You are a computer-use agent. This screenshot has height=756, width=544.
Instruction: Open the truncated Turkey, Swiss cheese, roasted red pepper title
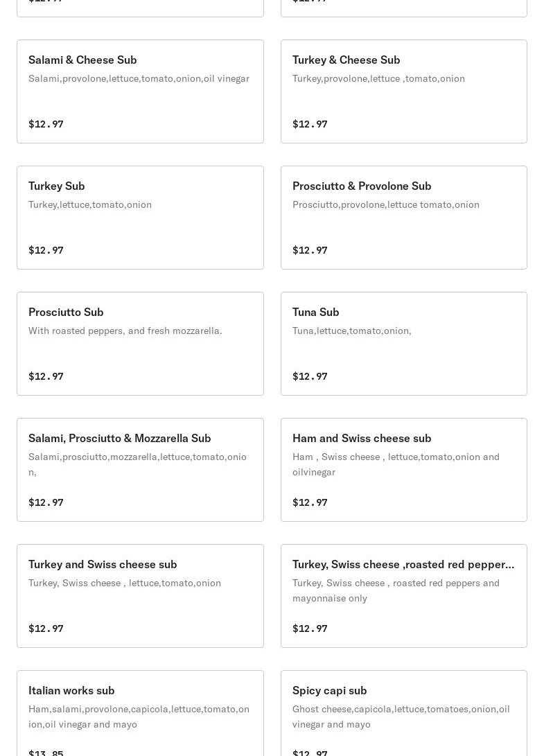coord(403,565)
